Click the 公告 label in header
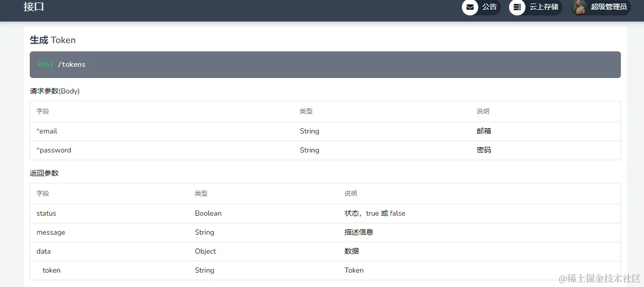The height and width of the screenshot is (287, 644). [x=490, y=7]
